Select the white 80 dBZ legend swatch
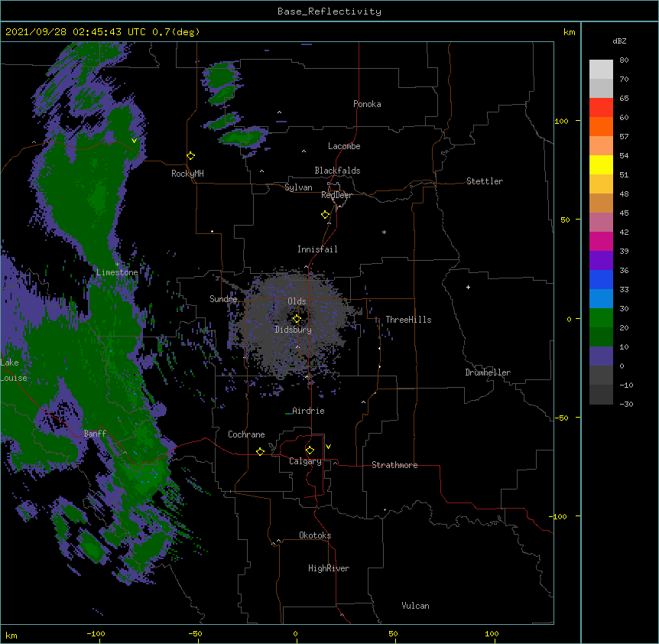Screen dimensions: 659x644 click(x=601, y=69)
